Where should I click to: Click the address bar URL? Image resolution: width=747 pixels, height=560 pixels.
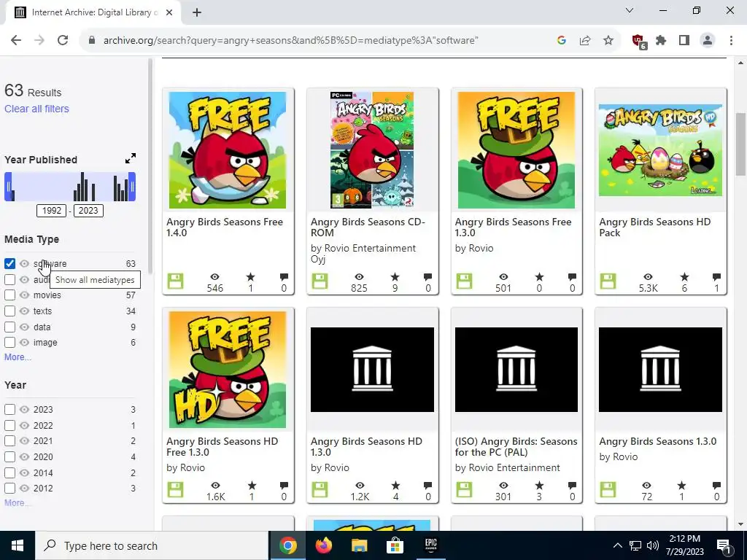[x=290, y=41]
